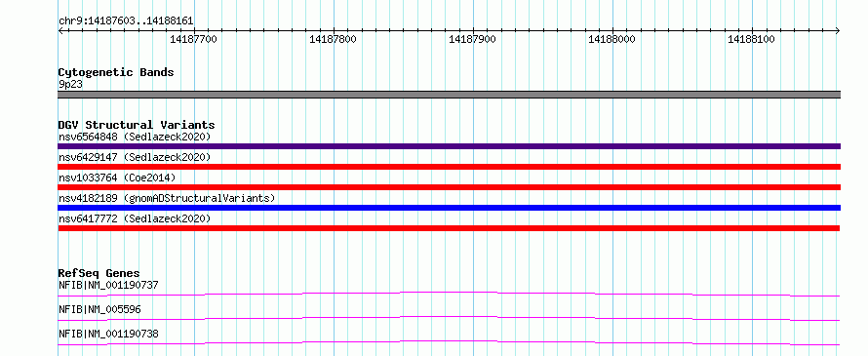Click ruler tick label 14187800
This screenshot has width=868, height=356.
pos(333,39)
